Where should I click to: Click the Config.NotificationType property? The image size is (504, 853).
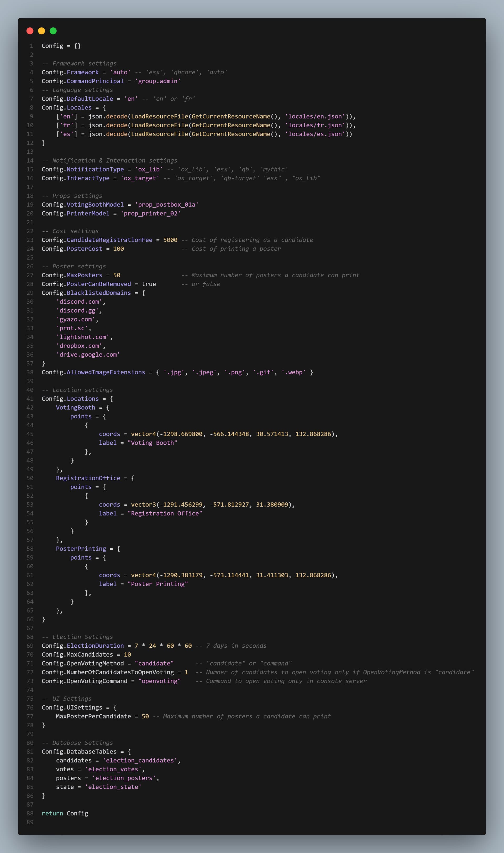point(82,169)
